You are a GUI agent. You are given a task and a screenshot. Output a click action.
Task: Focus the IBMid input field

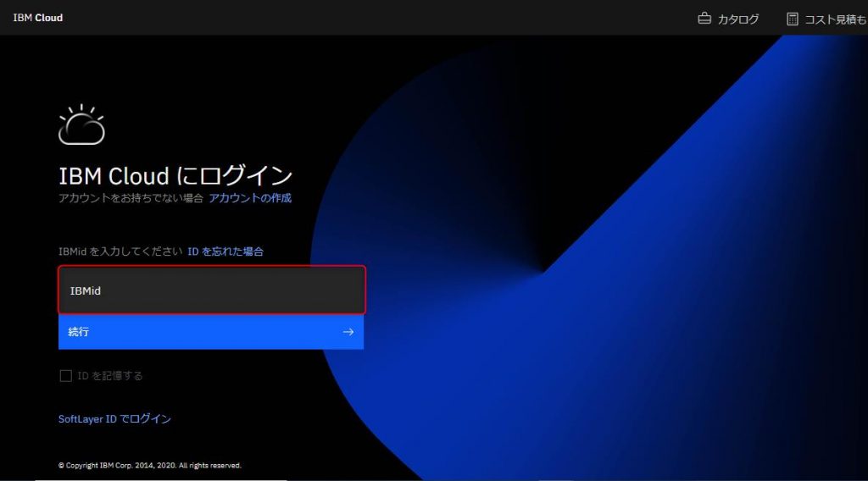(x=211, y=290)
